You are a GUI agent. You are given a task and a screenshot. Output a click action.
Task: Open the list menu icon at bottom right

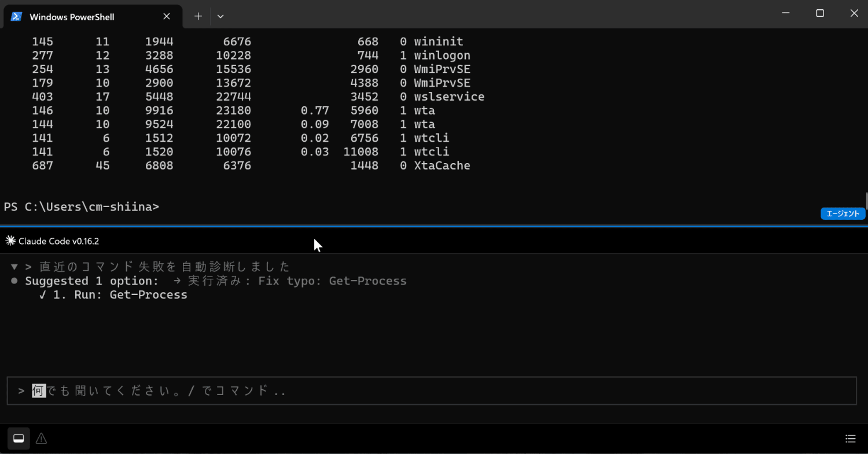(x=850, y=439)
